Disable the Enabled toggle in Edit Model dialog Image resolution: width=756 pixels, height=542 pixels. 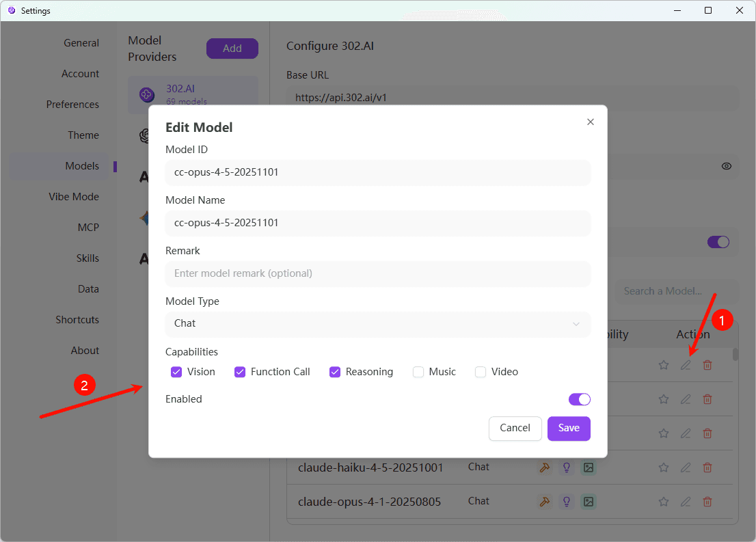579,399
